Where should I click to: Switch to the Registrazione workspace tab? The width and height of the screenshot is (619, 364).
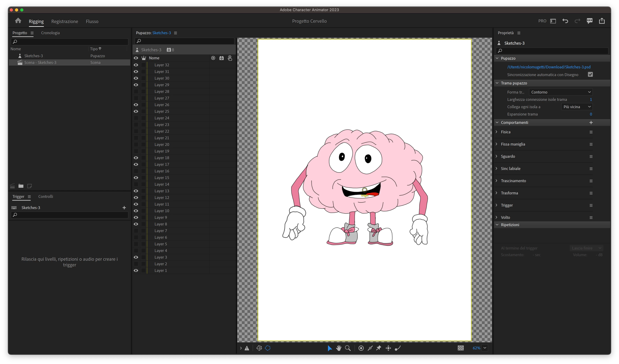pyautogui.click(x=65, y=21)
